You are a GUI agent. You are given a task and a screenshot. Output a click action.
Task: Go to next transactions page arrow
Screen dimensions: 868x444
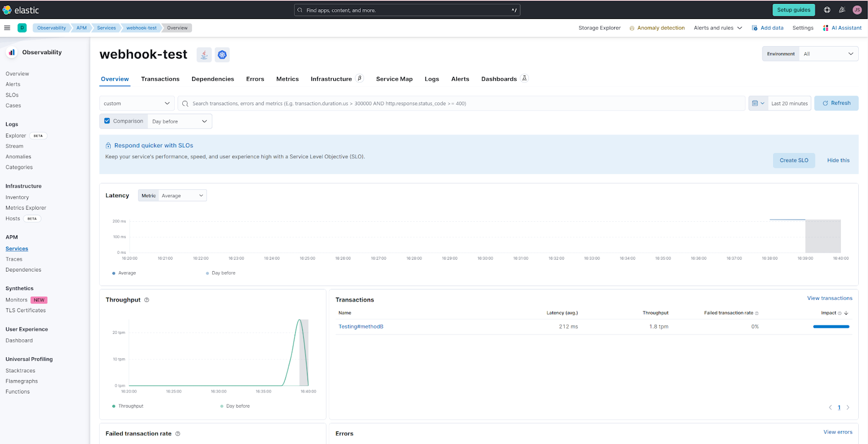pyautogui.click(x=848, y=408)
